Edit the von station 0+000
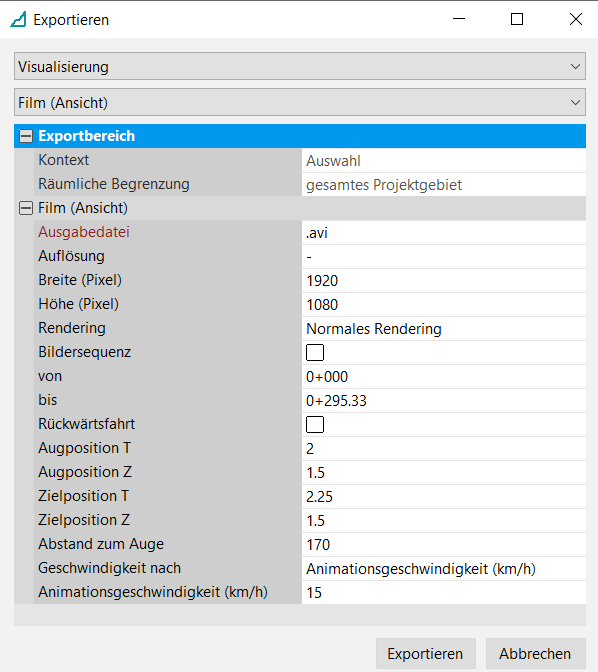This screenshot has width=598, height=672. point(444,377)
